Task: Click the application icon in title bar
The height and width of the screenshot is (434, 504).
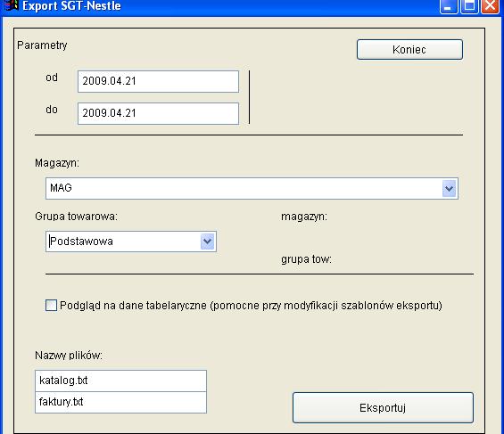Action: pos(12,5)
